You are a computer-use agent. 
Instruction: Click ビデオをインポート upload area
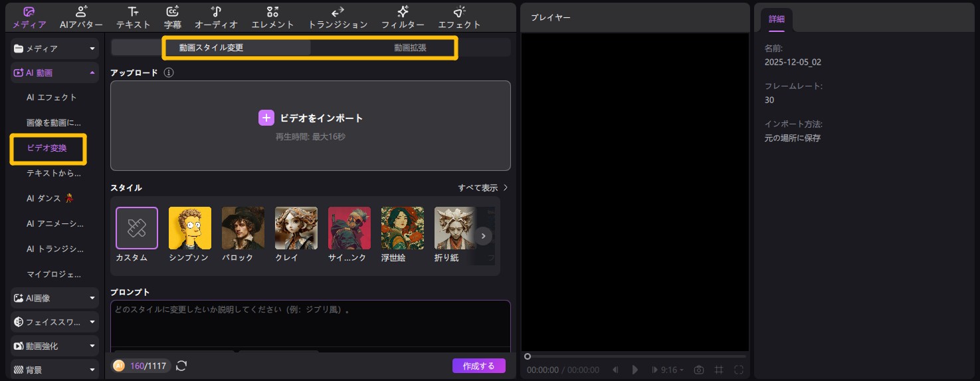pyautogui.click(x=310, y=126)
